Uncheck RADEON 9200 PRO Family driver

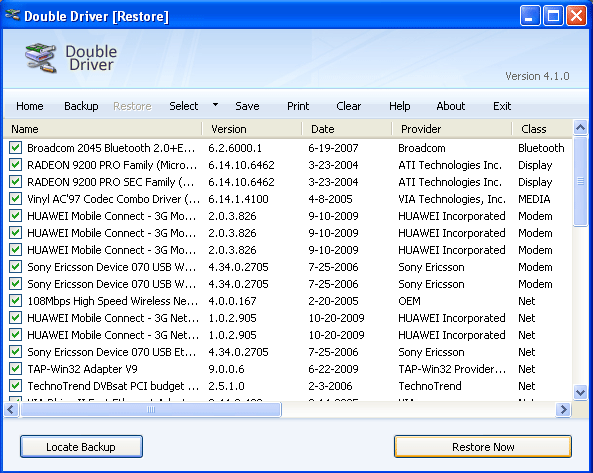16,165
